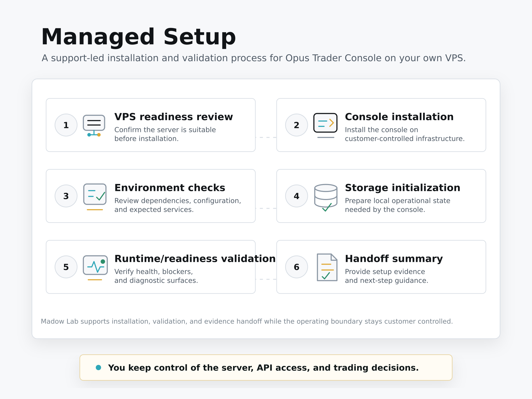Click step number 2 circle
532x399 pixels.
click(296, 125)
